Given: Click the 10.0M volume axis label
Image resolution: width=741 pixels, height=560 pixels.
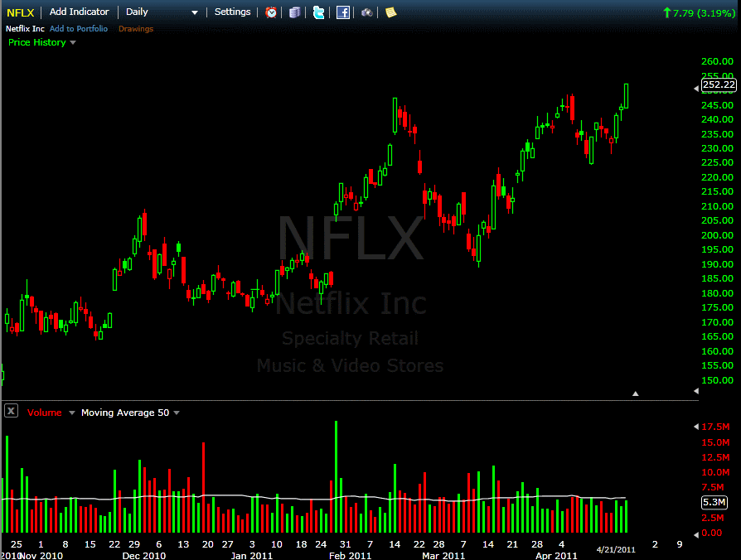Looking at the screenshot, I should [x=715, y=472].
